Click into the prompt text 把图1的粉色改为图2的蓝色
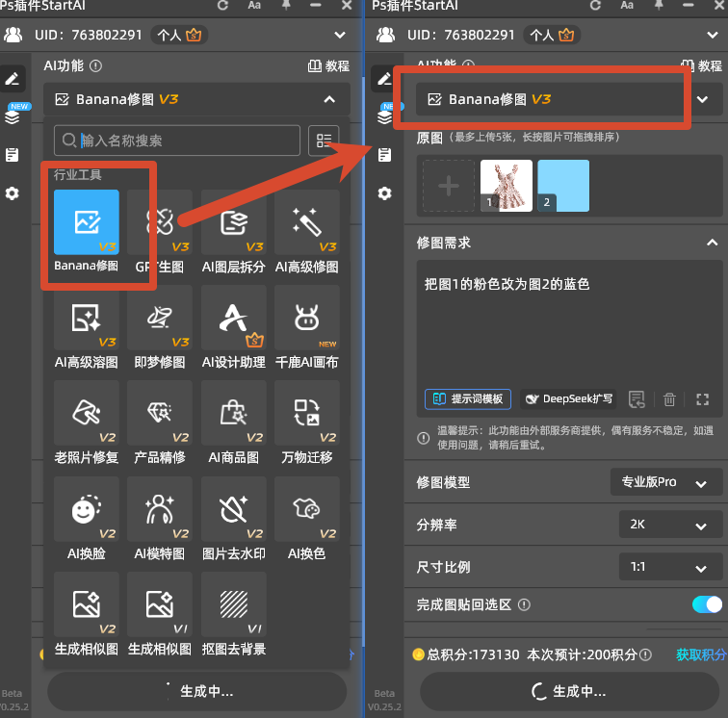The width and height of the screenshot is (728, 718). coord(507,284)
